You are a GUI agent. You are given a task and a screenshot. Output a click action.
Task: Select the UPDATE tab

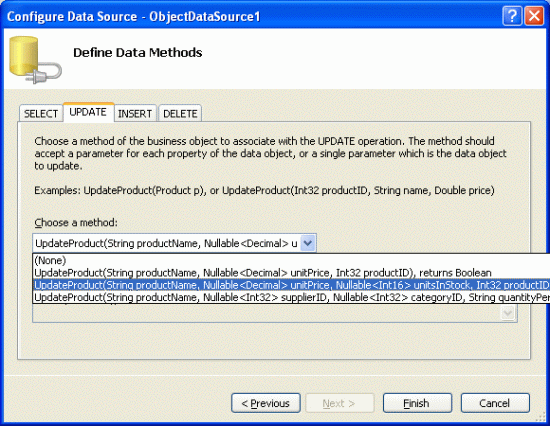[x=88, y=112]
